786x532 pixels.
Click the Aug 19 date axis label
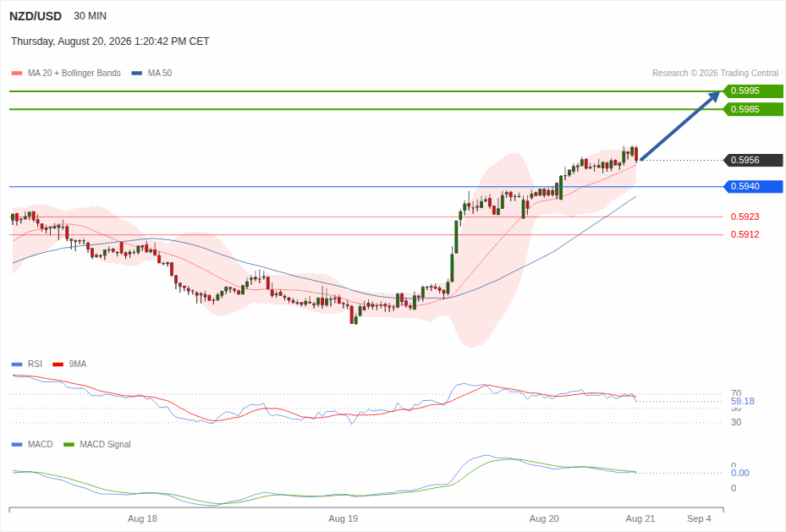coord(344,518)
